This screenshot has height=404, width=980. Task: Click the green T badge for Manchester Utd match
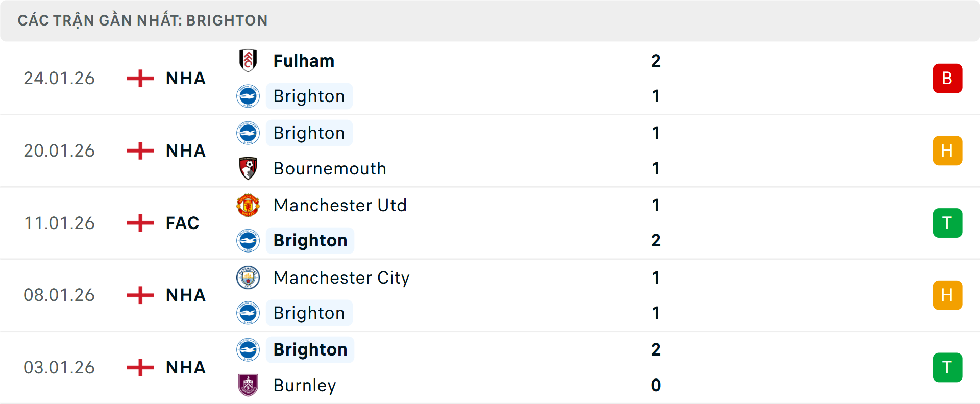click(947, 223)
